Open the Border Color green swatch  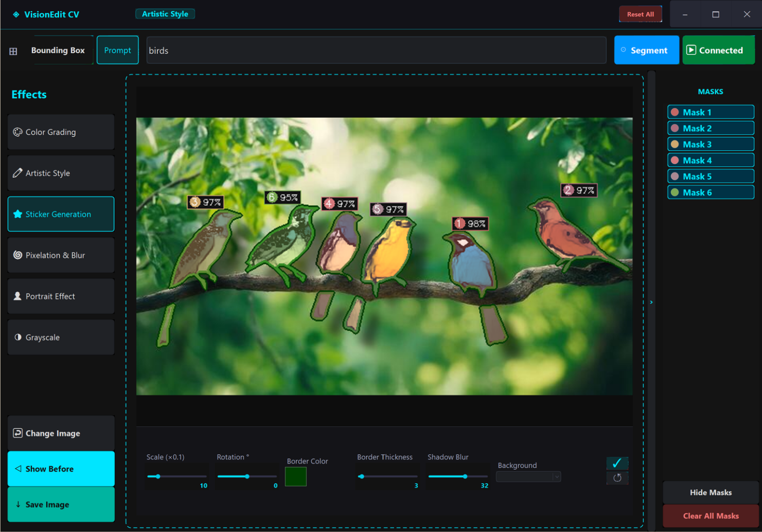[x=296, y=476]
